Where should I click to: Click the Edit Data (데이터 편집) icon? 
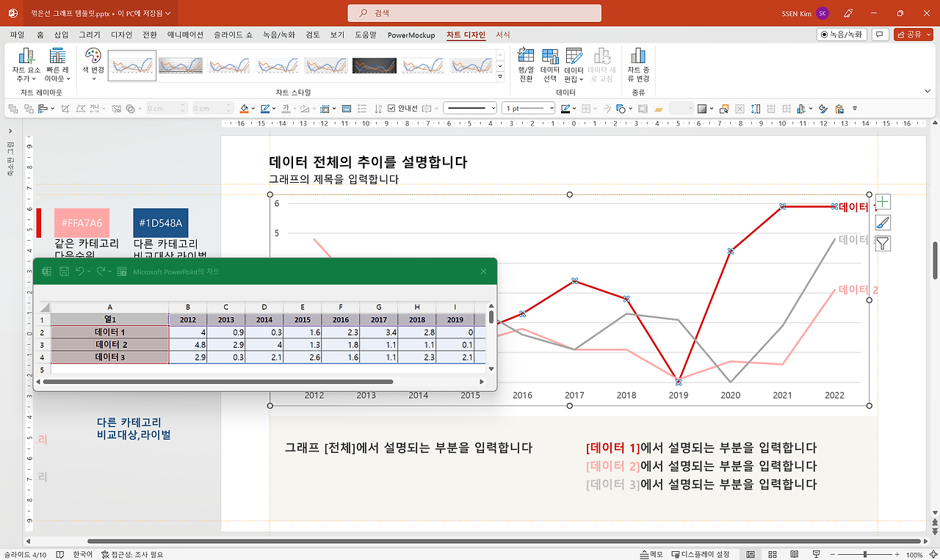[x=574, y=56]
